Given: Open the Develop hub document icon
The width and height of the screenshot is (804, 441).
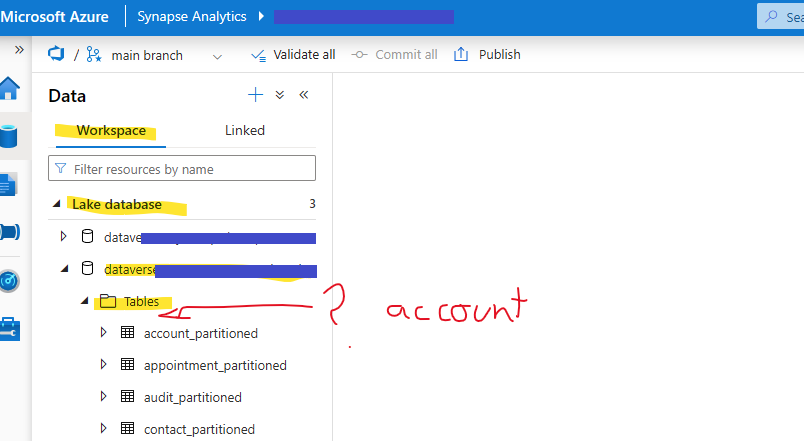Looking at the screenshot, I should (9, 185).
